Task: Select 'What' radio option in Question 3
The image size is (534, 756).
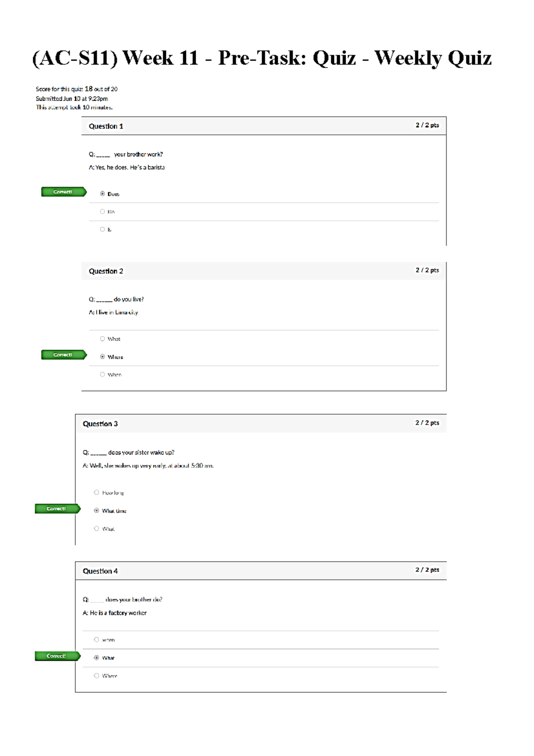Action: [97, 528]
